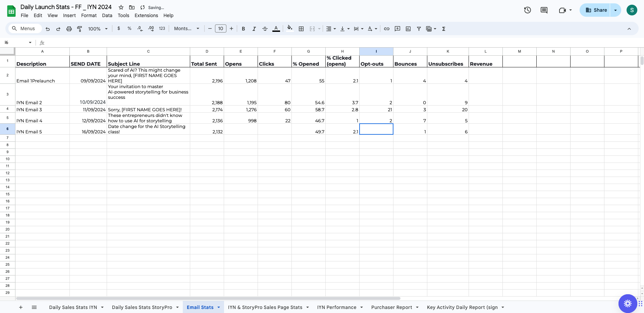Open version history clock icon
This screenshot has width=644, height=313.
[528, 10]
